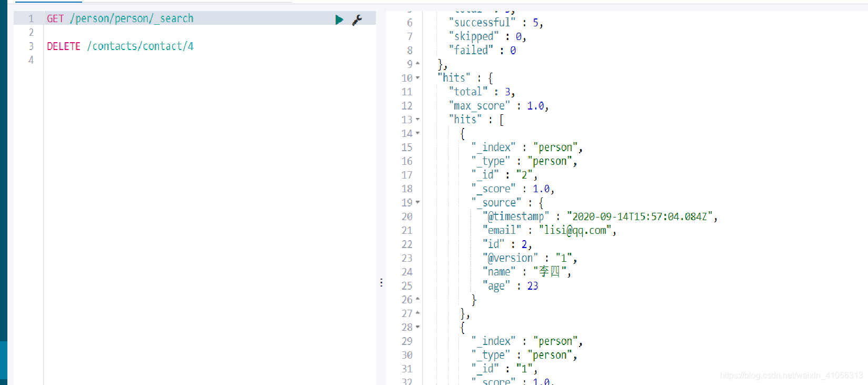
Task: Click the "name" : "李四" line
Action: 527,272
